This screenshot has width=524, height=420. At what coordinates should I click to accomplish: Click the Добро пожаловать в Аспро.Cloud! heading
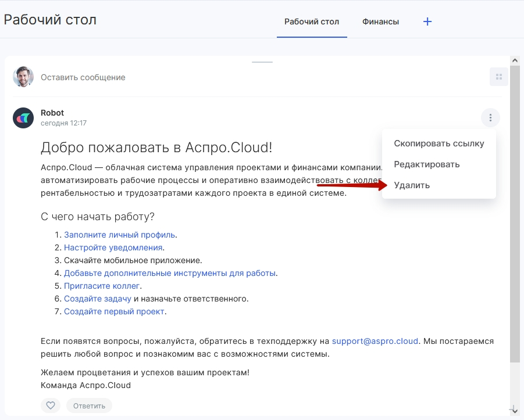(156, 147)
